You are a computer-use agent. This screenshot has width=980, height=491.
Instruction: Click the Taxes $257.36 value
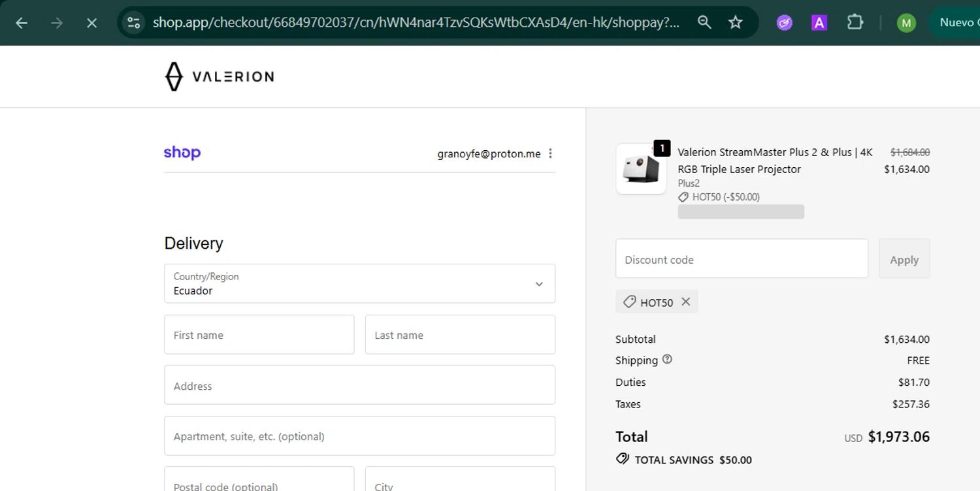[x=911, y=404]
